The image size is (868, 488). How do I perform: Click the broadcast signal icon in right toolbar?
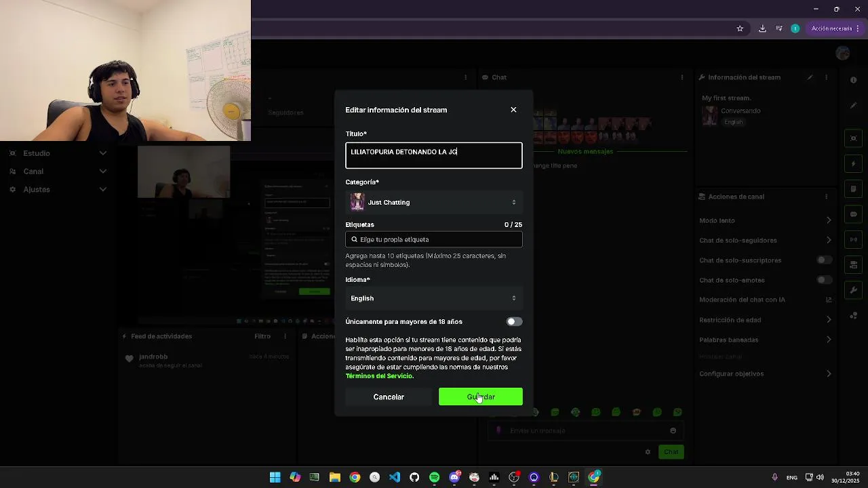coord(854,239)
